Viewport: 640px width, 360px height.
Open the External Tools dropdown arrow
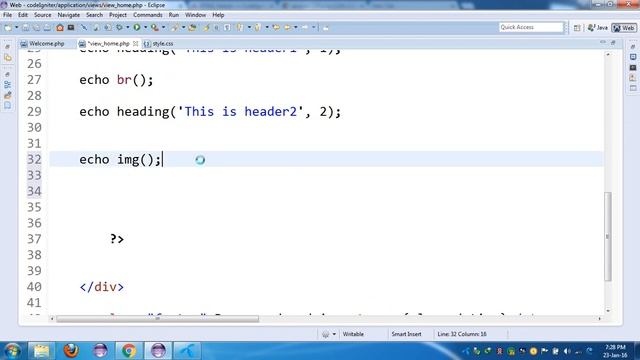coord(164,28)
